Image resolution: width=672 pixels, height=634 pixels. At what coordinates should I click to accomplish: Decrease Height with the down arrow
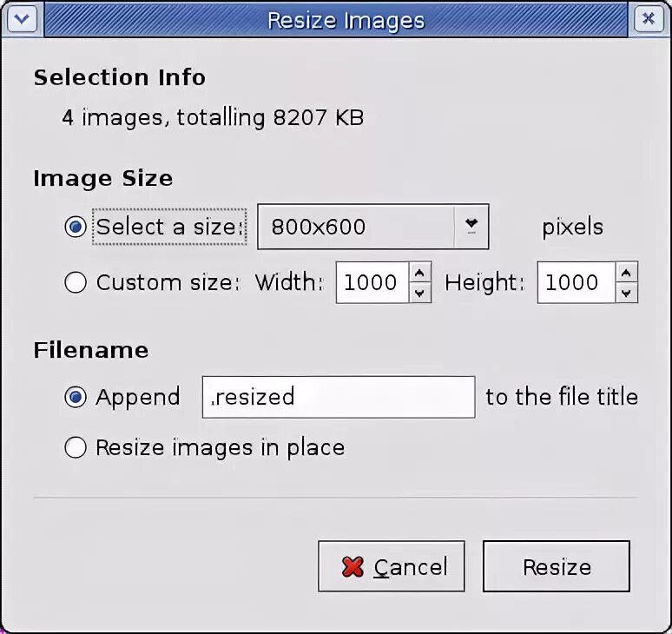[626, 294]
